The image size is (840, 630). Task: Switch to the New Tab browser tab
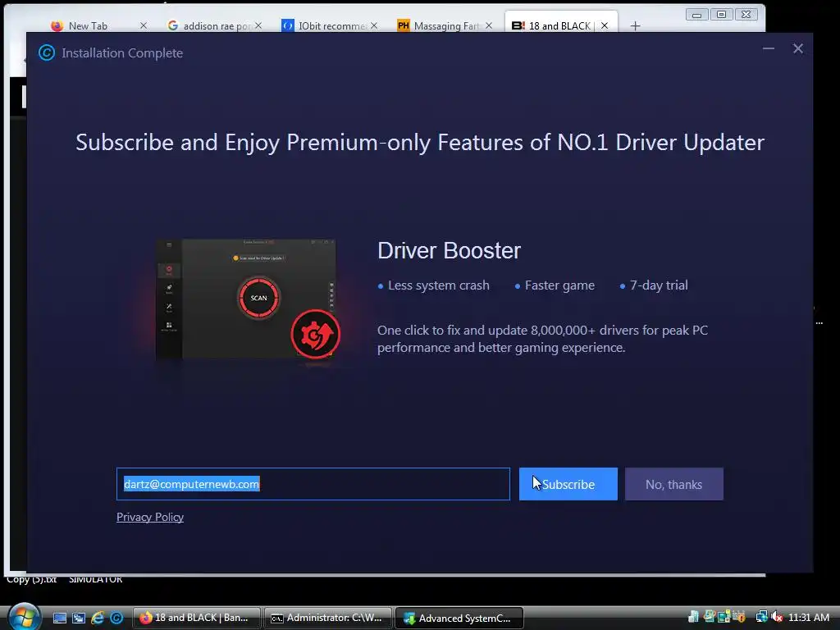coord(88,25)
